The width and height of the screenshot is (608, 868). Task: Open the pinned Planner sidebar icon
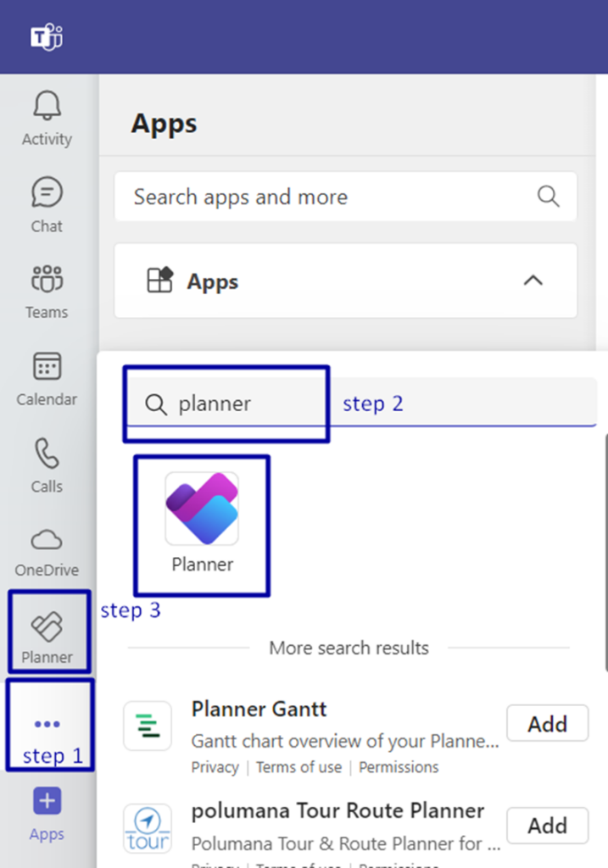point(48,626)
